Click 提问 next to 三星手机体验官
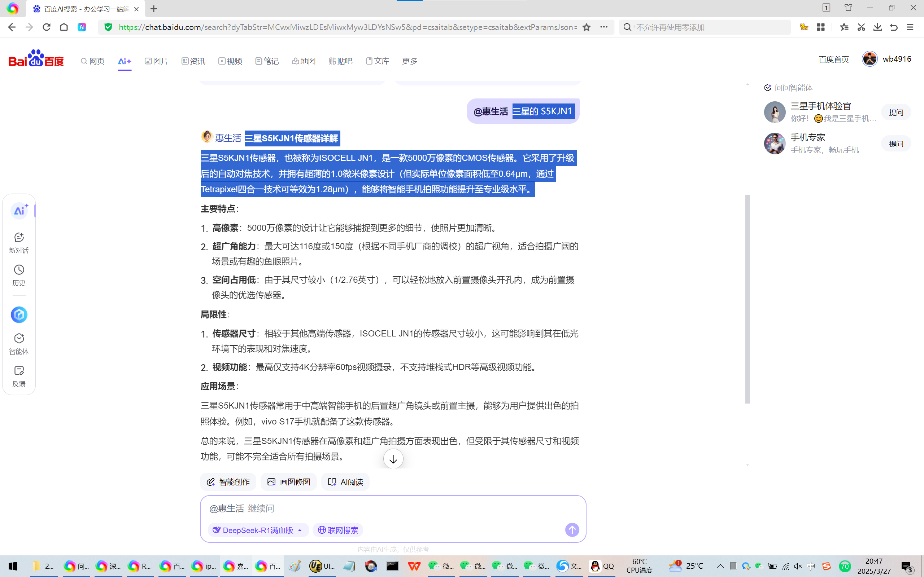Screen dimensions: 924x577 point(896,112)
